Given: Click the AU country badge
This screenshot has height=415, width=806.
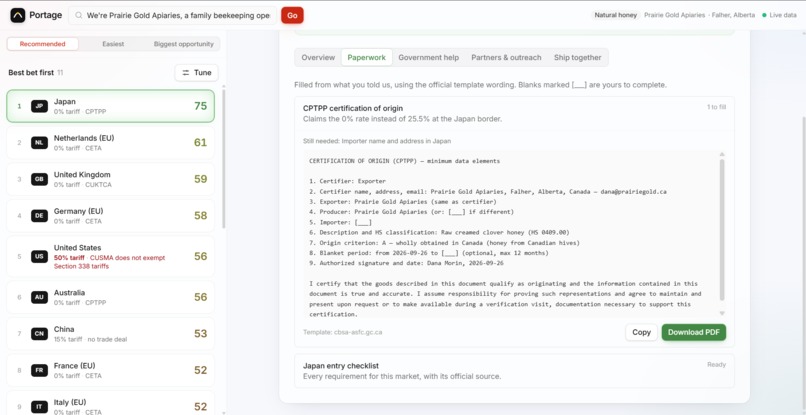Looking at the screenshot, I should pyautogui.click(x=40, y=297).
